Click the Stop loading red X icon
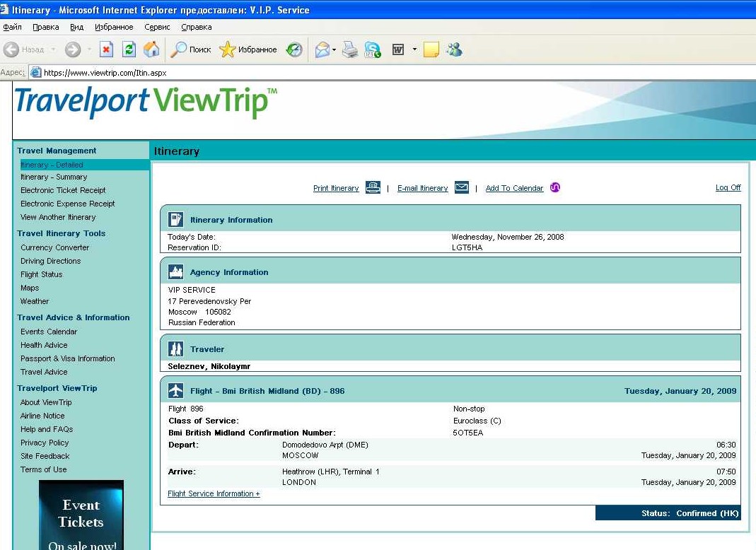This screenshot has height=550, width=756. 107,49
